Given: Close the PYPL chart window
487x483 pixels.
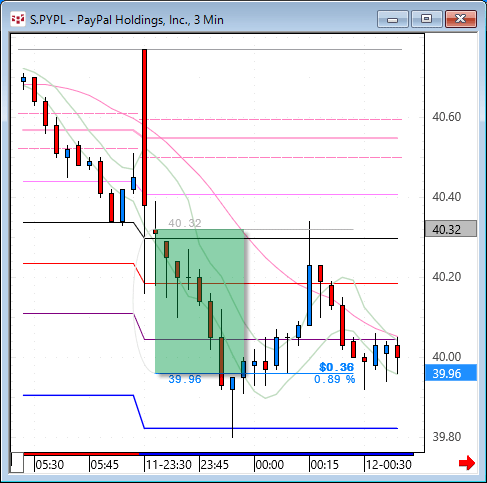Looking at the screenshot, I should pos(461,19).
